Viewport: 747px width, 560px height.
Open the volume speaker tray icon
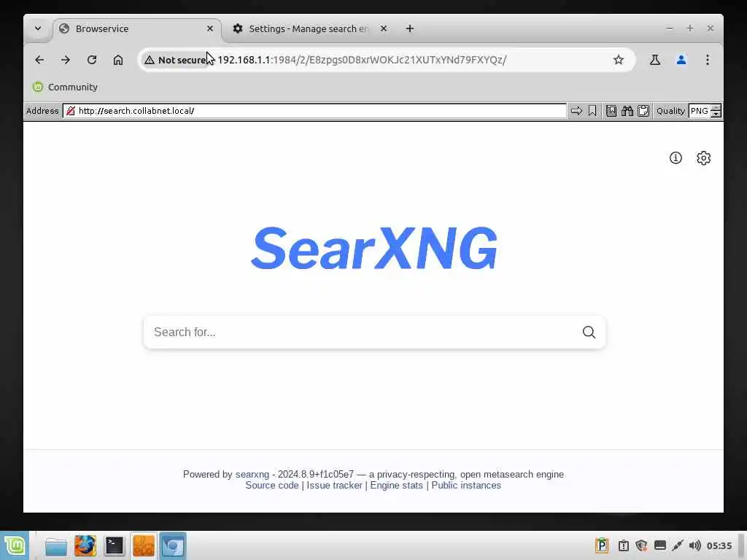point(695,545)
